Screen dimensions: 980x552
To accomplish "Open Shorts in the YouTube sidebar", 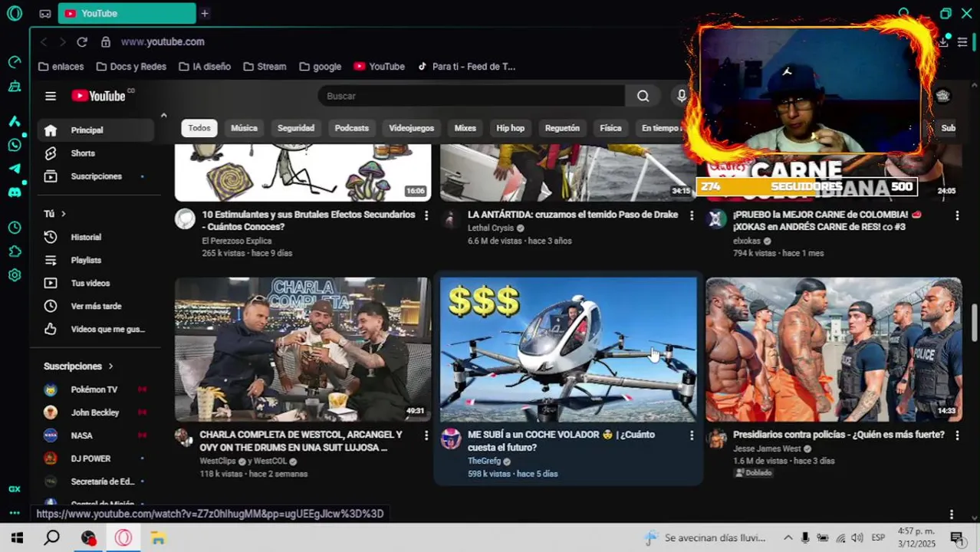I will coord(95,153).
